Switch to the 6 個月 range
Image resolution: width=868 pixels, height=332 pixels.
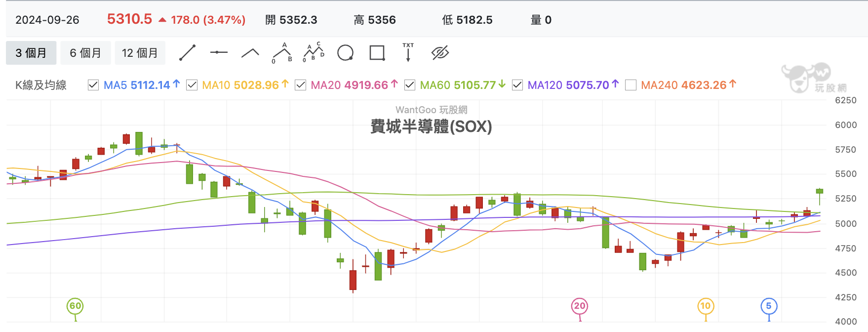click(x=85, y=53)
